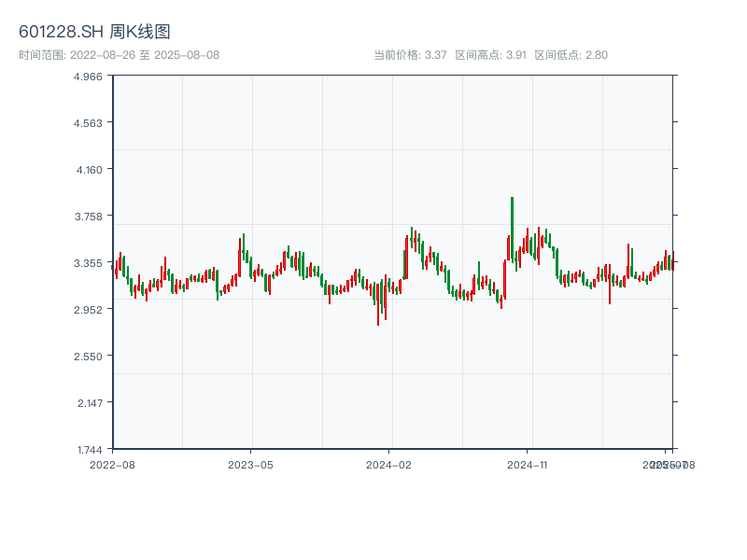The image size is (747, 560).
Task: Click the 区间高点 3.91 label
Action: tap(490, 55)
